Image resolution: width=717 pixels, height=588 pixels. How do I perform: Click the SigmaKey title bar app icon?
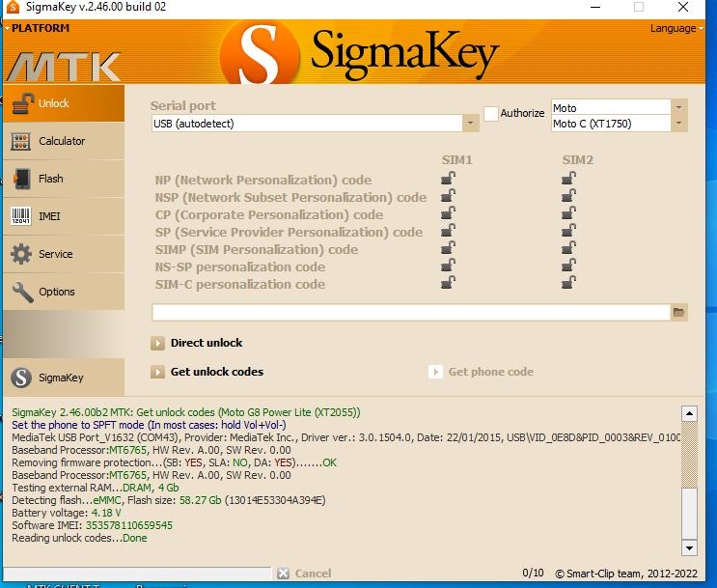[13, 7]
